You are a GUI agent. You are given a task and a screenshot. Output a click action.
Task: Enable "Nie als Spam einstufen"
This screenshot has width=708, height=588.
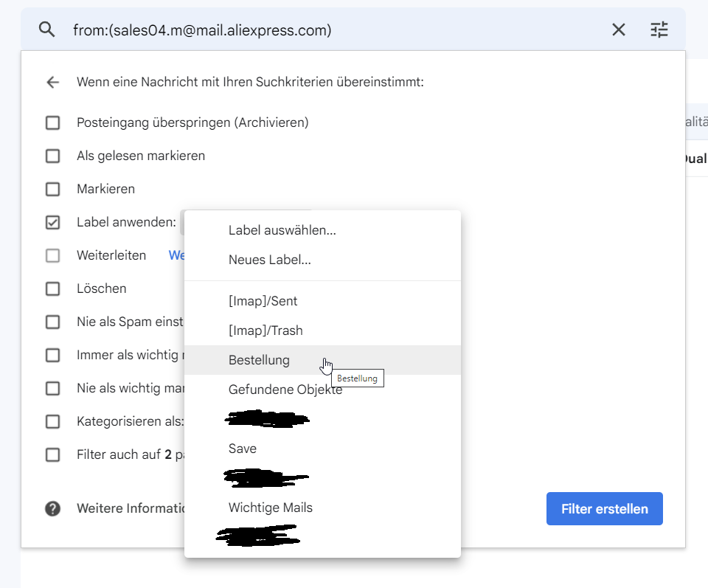tap(52, 322)
